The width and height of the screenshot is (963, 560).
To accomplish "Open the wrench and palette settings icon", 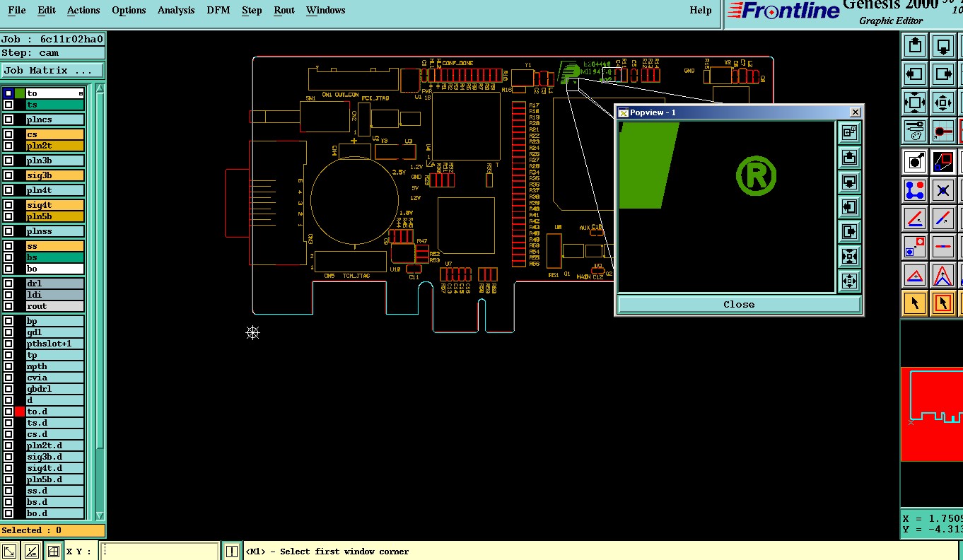I will pos(915,131).
